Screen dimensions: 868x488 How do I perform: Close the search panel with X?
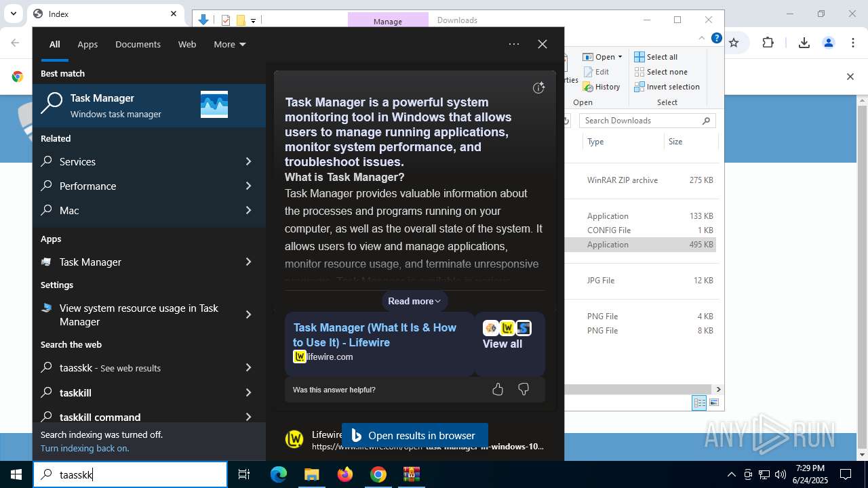tap(542, 44)
